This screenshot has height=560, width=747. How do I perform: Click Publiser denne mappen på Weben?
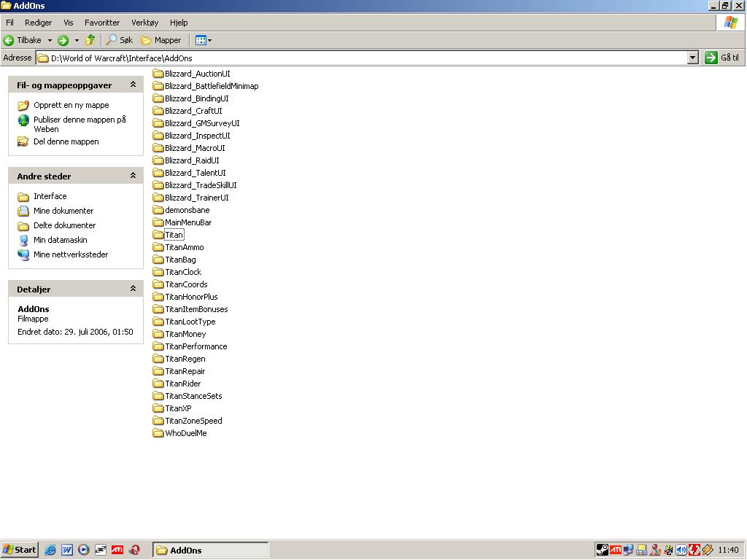[80, 124]
